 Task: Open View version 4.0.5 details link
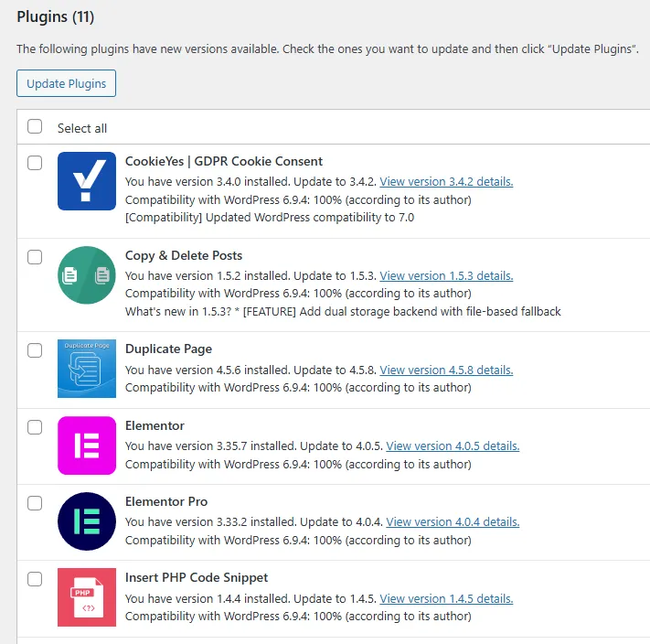(453, 445)
